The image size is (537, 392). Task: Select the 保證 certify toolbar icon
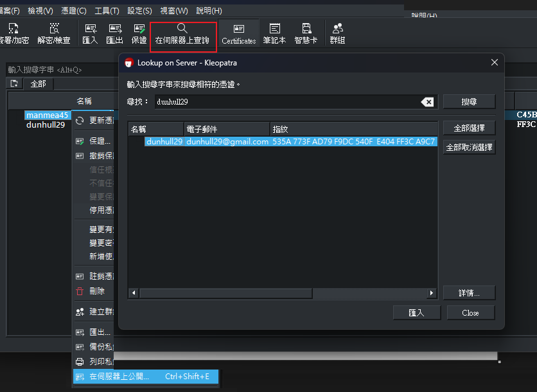coord(140,32)
